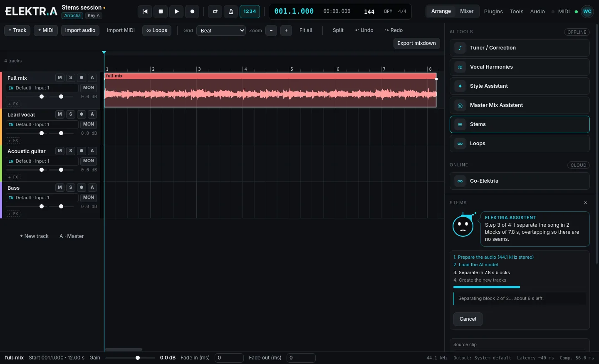Open the Acoustic guitar input selector
Viewport: 599px width, 364px height.
(42, 161)
